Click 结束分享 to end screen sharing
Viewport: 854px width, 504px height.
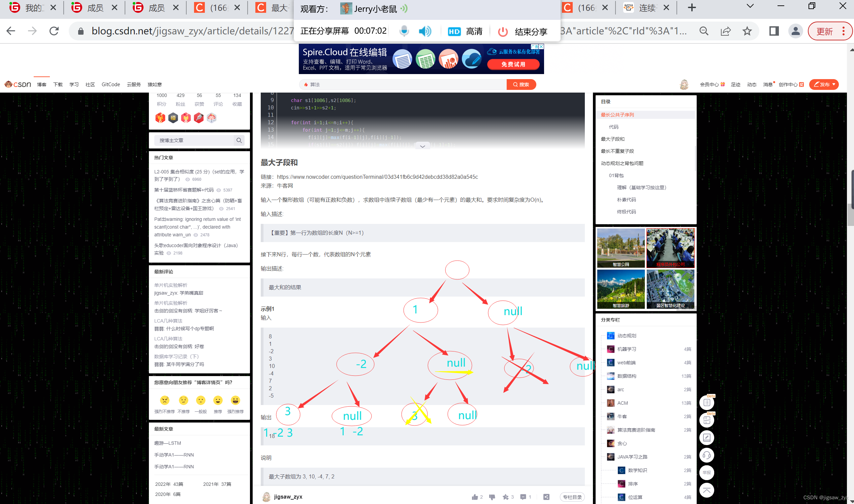(x=531, y=32)
